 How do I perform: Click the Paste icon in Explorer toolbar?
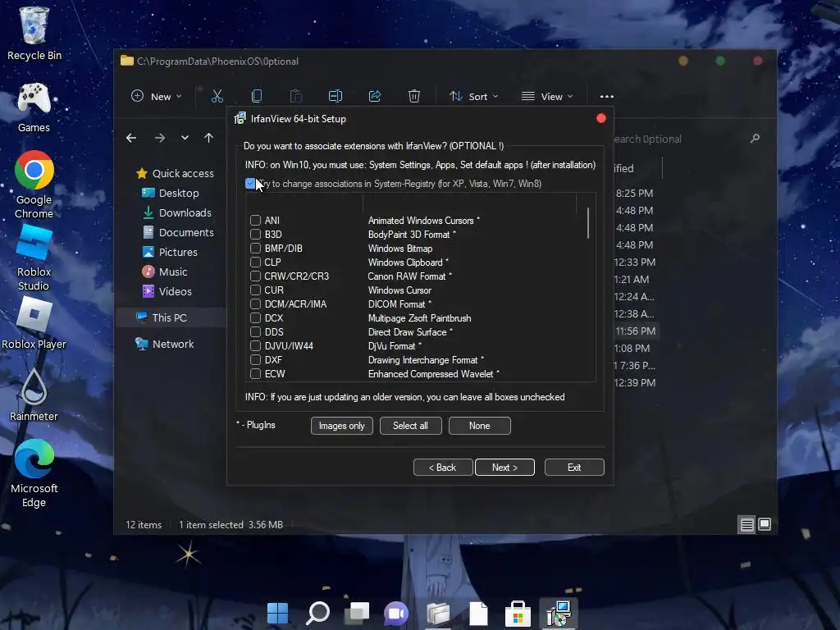tap(295, 97)
